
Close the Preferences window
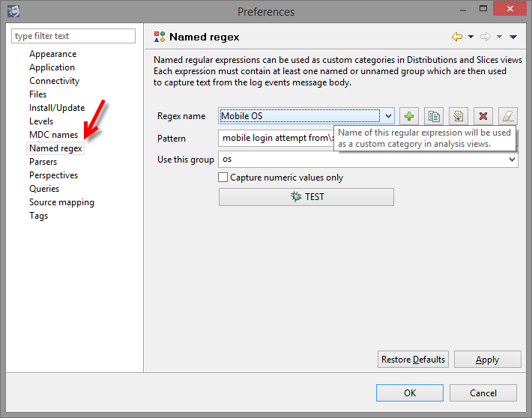[510, 8]
